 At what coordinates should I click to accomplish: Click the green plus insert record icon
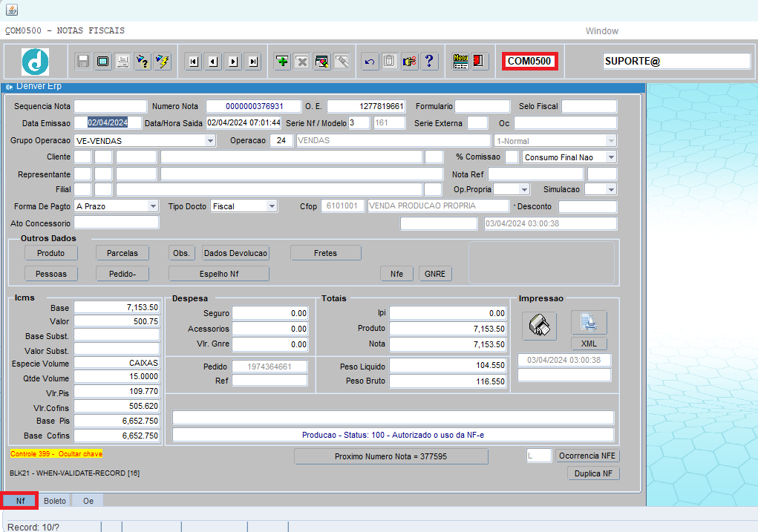point(282,62)
